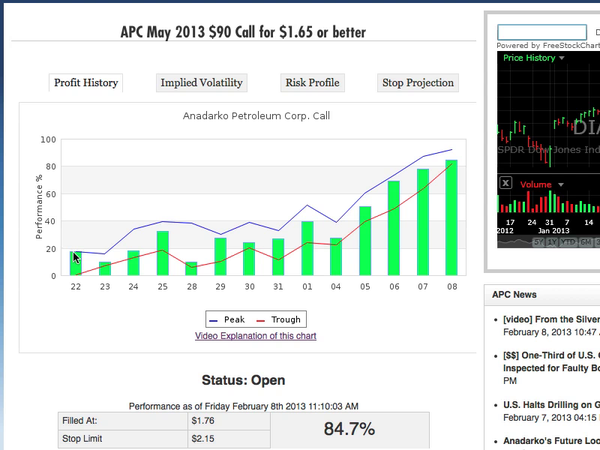600x450 pixels.
Task: Open the Risk Profile tab
Action: click(312, 83)
